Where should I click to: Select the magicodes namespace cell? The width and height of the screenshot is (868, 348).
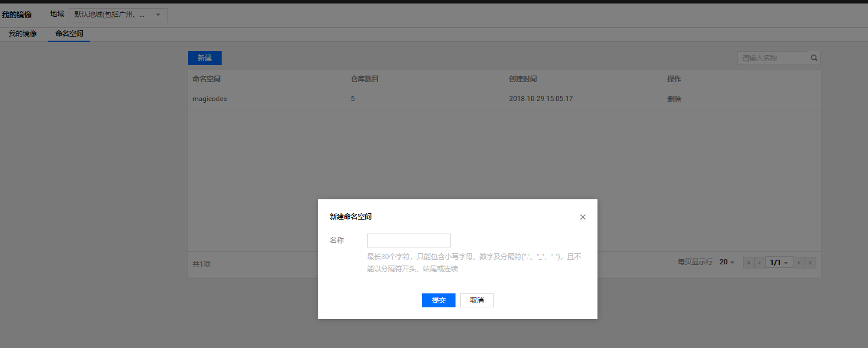point(210,99)
